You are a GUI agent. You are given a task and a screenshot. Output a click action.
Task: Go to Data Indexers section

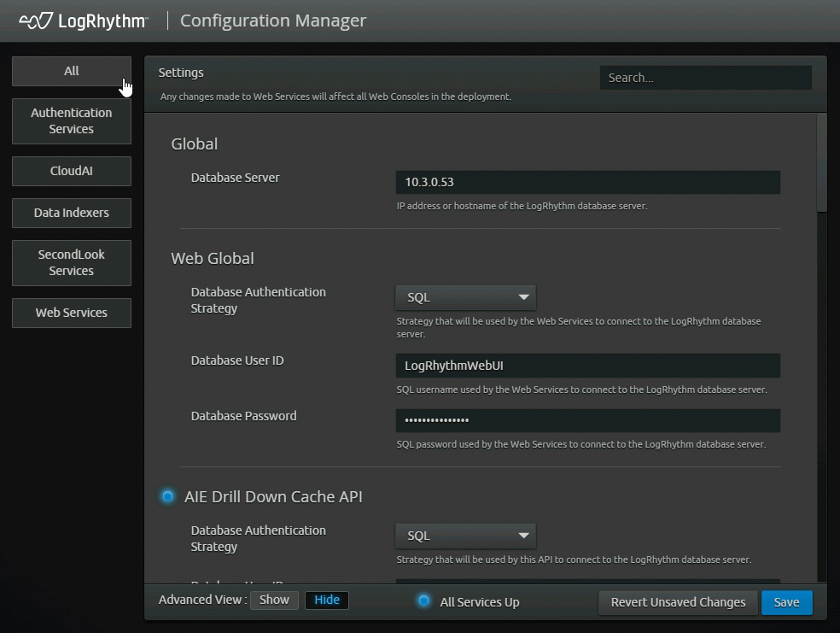(x=72, y=213)
